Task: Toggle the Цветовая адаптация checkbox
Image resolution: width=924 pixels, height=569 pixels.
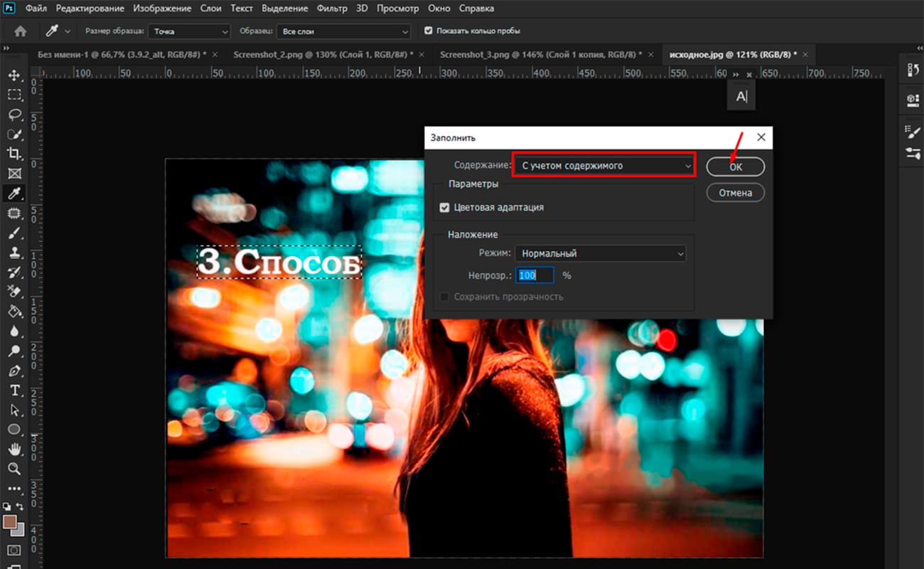Action: point(444,207)
